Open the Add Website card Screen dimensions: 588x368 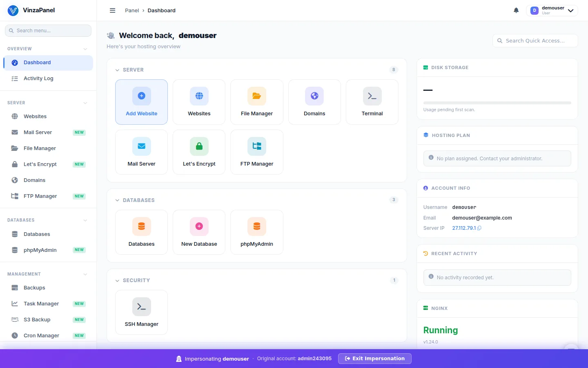[x=141, y=102]
